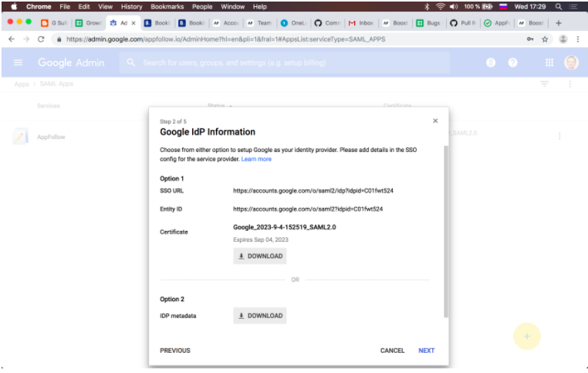Click the Status column sort header
This screenshot has width=588, height=373.
220,106
